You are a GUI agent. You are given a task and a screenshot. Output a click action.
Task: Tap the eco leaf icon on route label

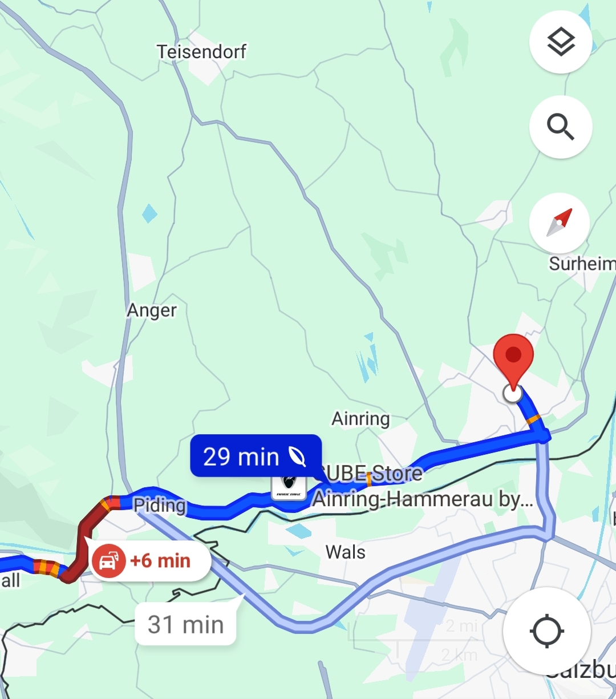[x=297, y=456]
